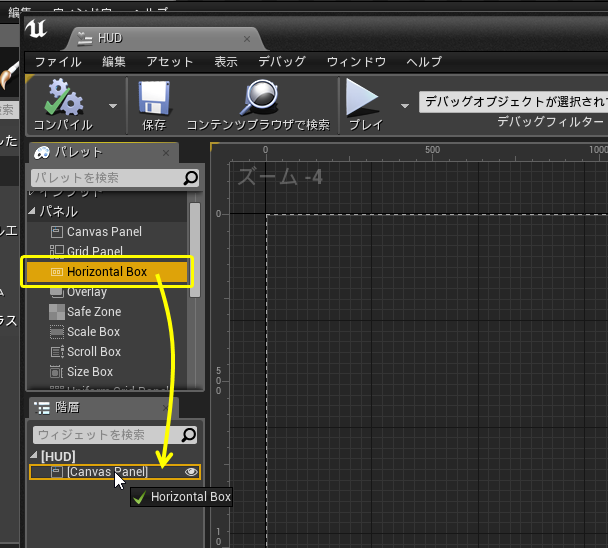The width and height of the screenshot is (608, 548).
Task: Click the Unreal Engine logo icon
Action: [36, 29]
